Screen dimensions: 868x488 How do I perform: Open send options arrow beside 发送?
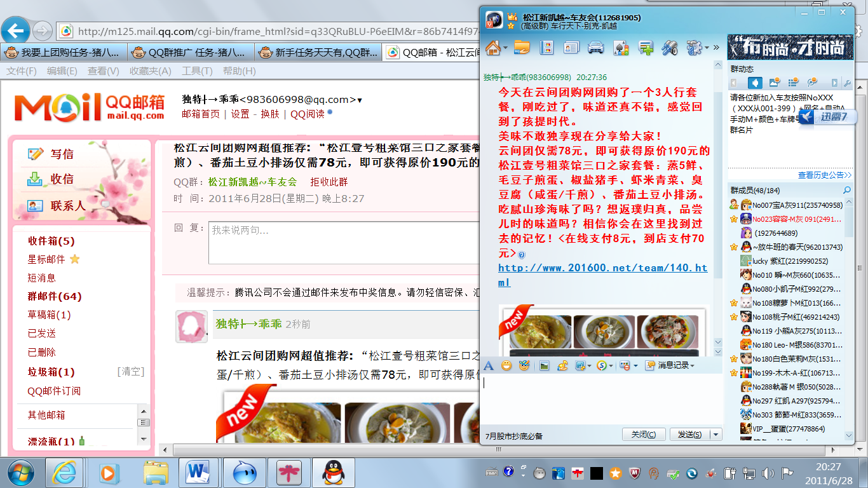[715, 435]
